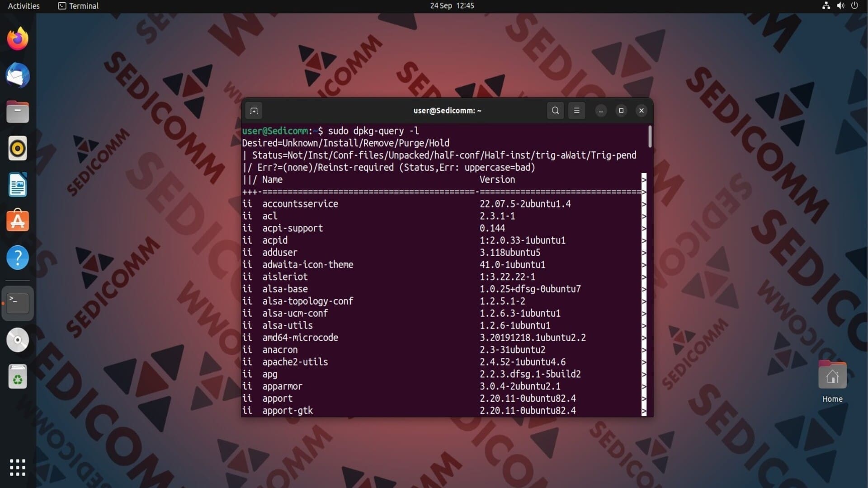Click the acl package name

[x=269, y=216]
